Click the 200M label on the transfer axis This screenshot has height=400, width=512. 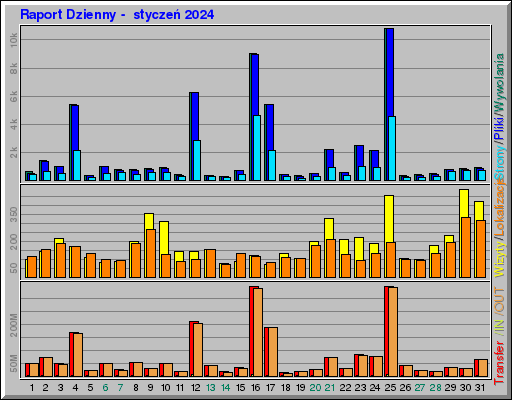pos(14,325)
